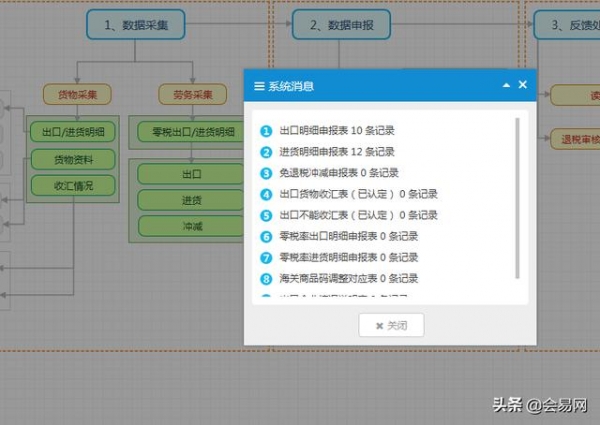The width and height of the screenshot is (600, 425).
Task: Close the 系统消息 dialog with the X icon
Action: click(522, 86)
